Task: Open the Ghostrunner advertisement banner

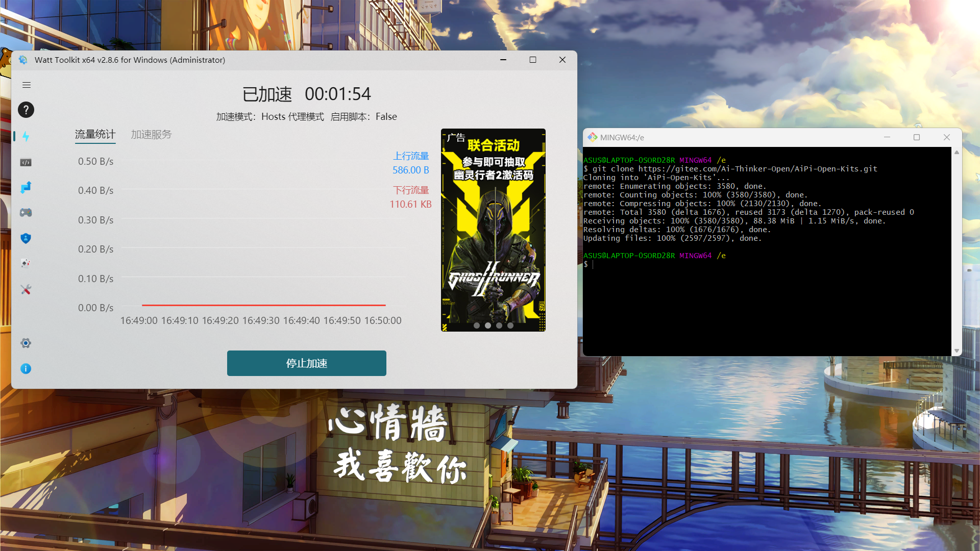Action: pos(493,230)
